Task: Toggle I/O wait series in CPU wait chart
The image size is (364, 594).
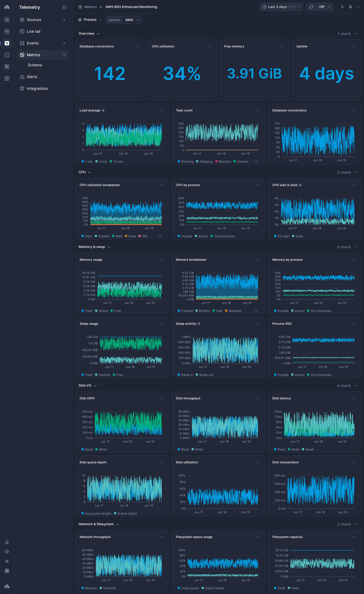Action: pyautogui.click(x=282, y=236)
